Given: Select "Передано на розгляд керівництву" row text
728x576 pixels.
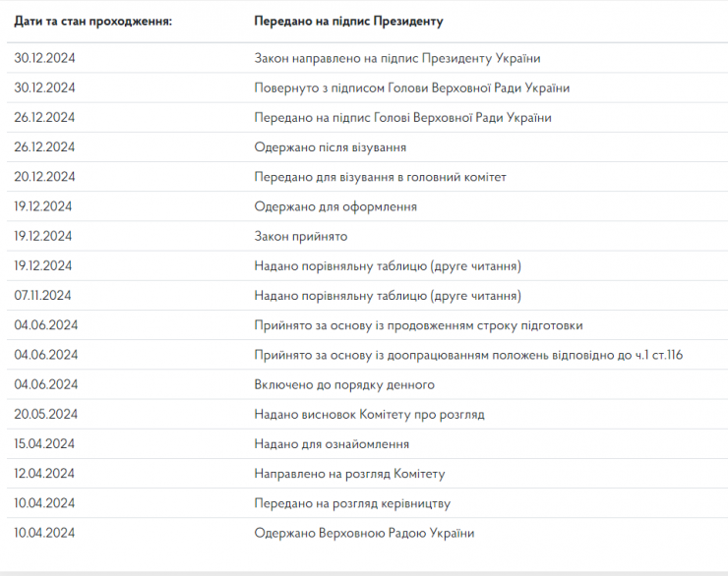Looking at the screenshot, I should click(x=352, y=503).
